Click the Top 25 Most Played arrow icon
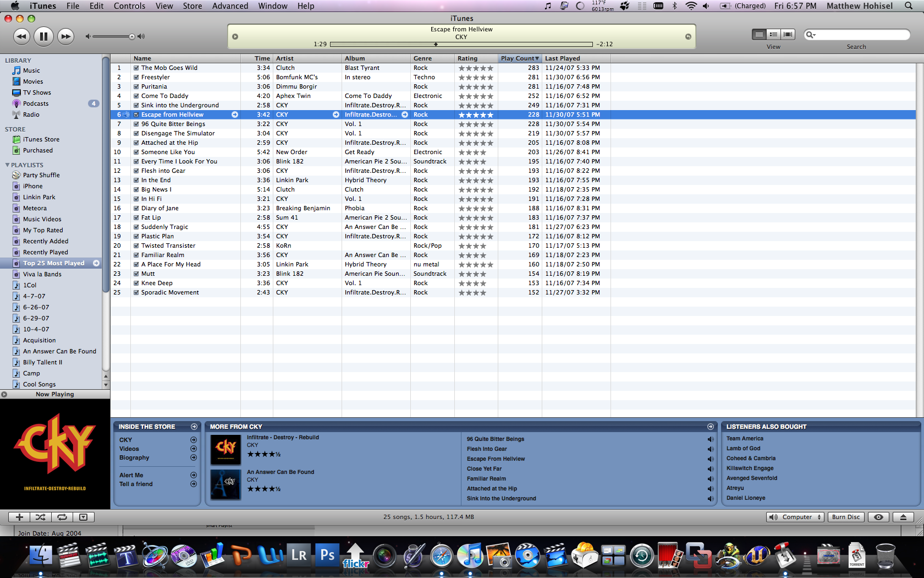The height and width of the screenshot is (578, 924). [x=96, y=263]
